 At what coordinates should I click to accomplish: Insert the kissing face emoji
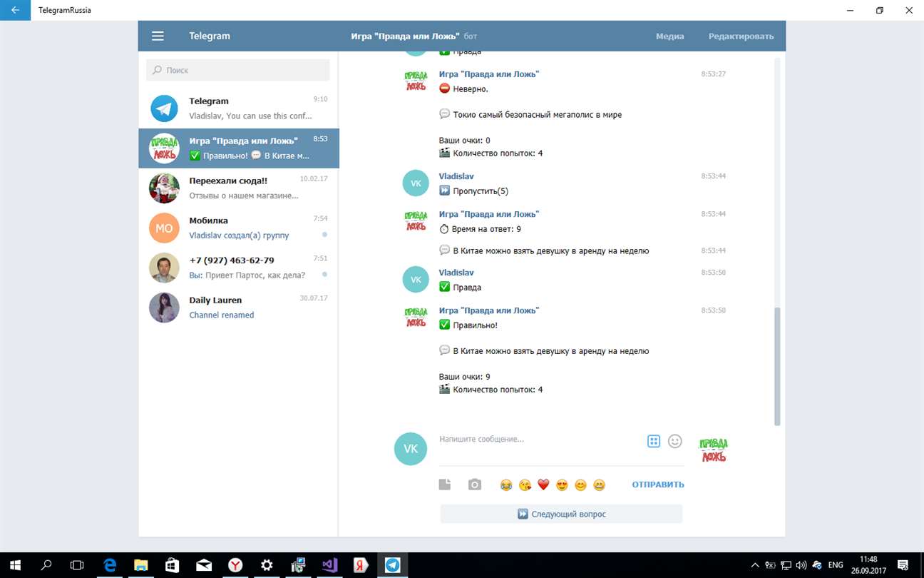click(x=525, y=485)
